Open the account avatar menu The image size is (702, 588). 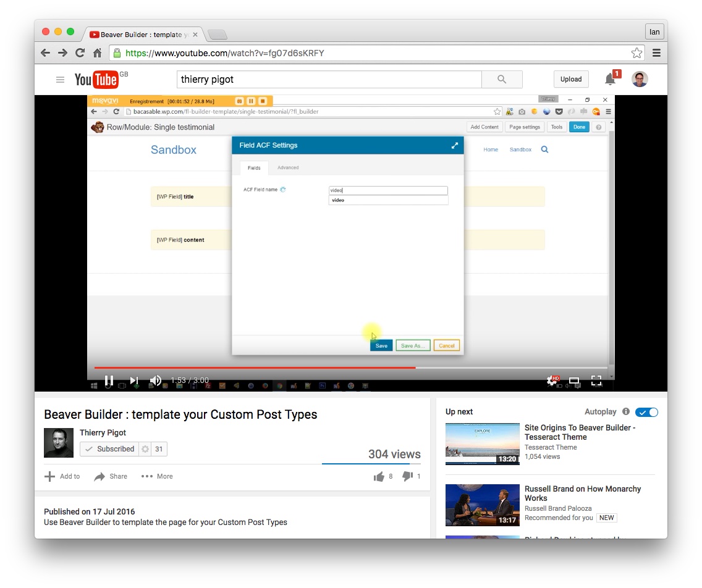click(x=640, y=79)
